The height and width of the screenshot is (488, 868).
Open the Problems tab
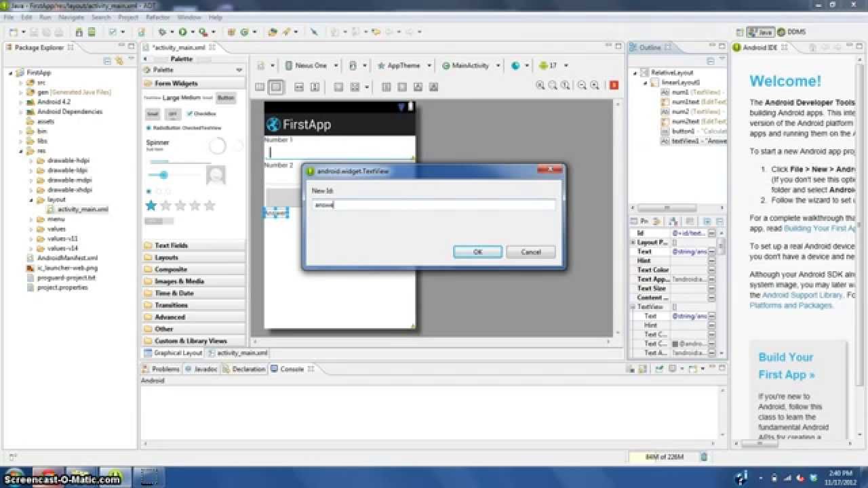point(161,369)
